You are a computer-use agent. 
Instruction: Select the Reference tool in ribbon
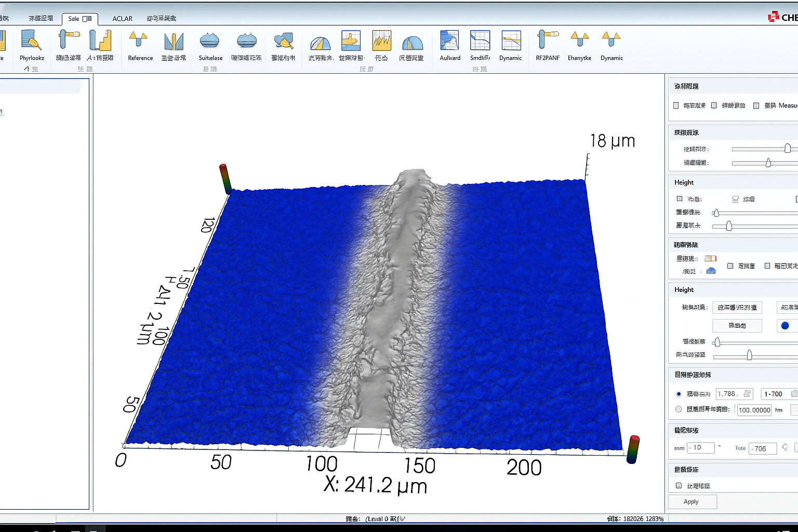point(139,41)
